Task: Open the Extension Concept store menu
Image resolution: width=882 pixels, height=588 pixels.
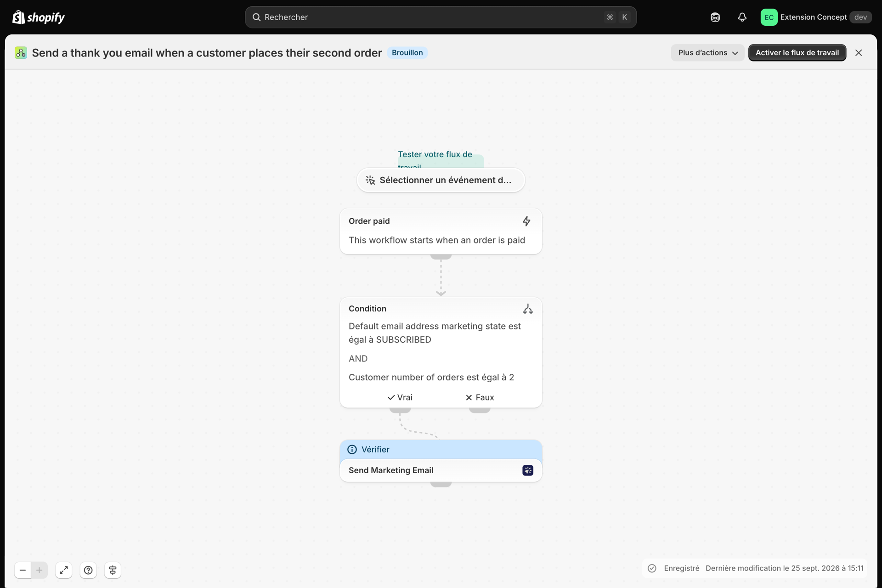Action: (816, 17)
